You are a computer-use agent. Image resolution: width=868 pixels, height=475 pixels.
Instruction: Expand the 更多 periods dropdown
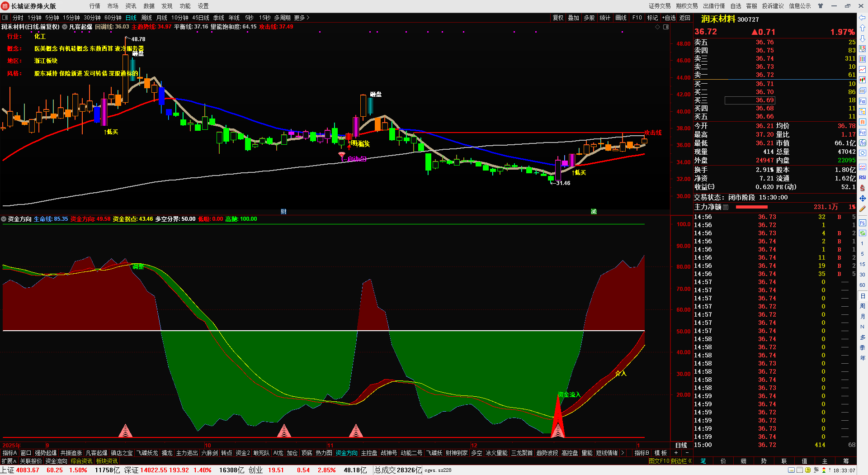click(302, 18)
